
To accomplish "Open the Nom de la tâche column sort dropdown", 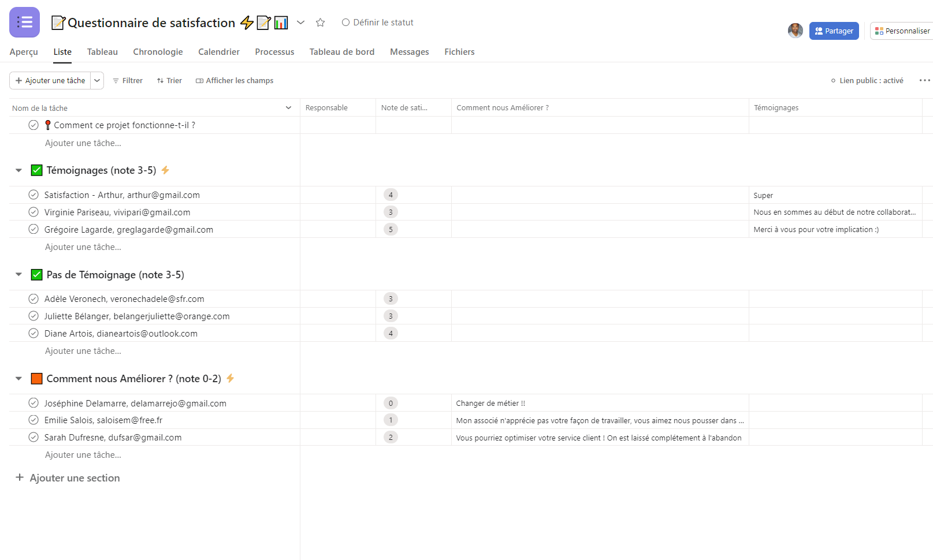I will [x=288, y=107].
